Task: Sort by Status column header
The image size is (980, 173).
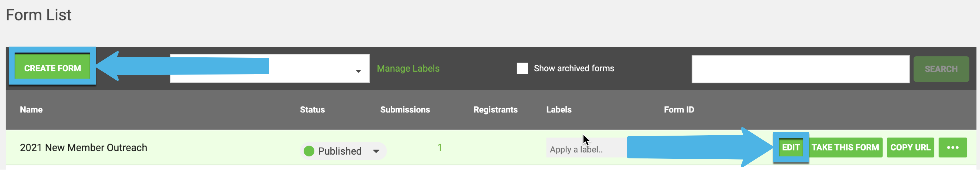Action: click(312, 110)
